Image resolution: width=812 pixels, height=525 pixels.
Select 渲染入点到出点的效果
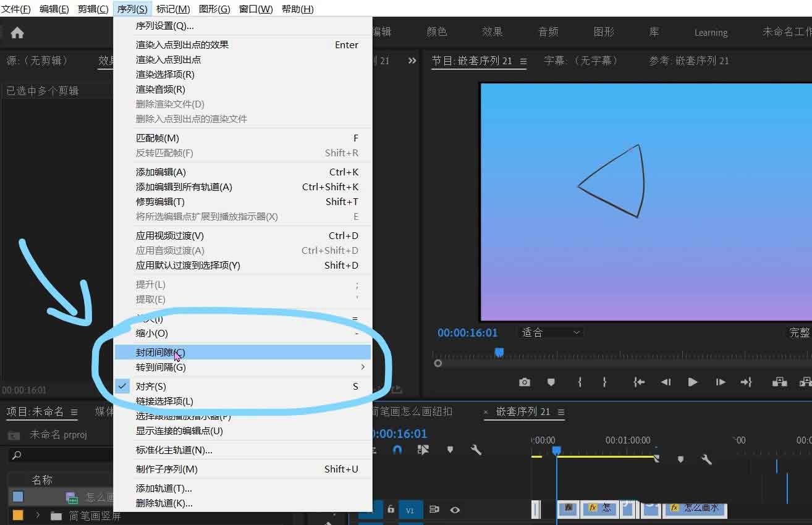243,44
